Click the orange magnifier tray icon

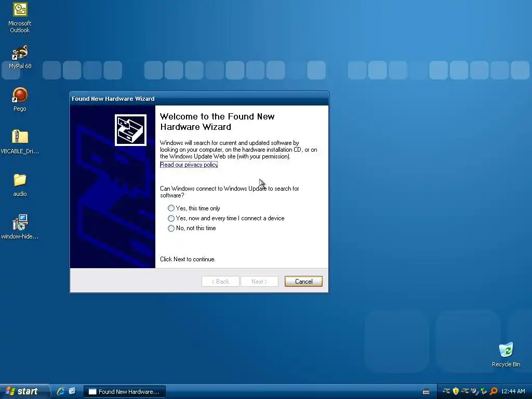494,391
